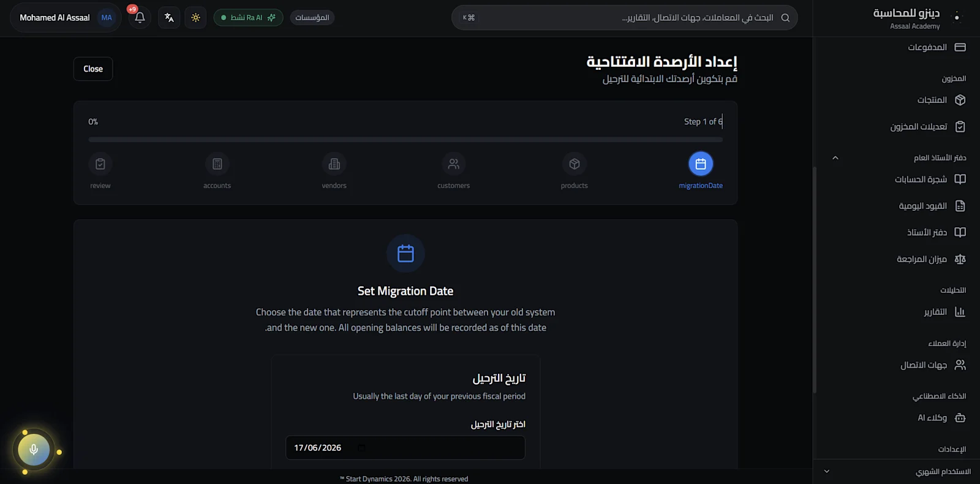Click the AI agents robot icon
The height and width of the screenshot is (484, 980).
960,418
